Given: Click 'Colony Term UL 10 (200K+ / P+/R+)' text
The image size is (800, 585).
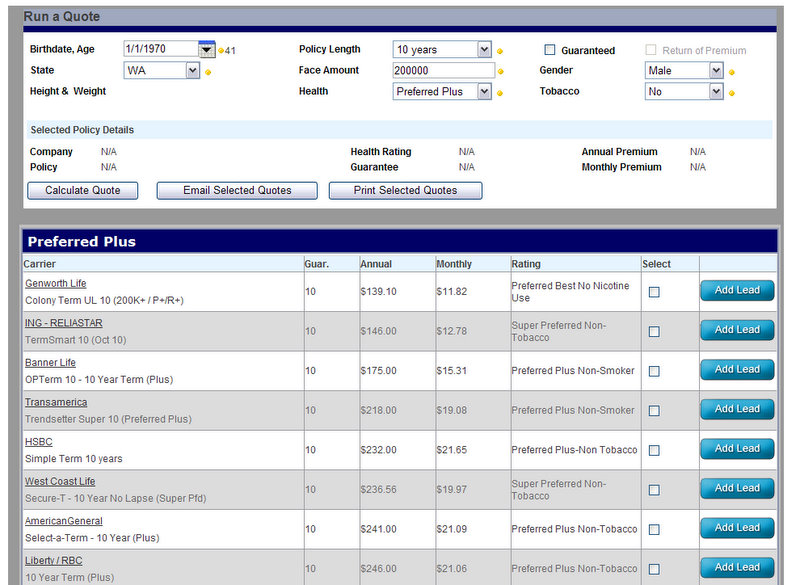Looking at the screenshot, I should tap(105, 301).
